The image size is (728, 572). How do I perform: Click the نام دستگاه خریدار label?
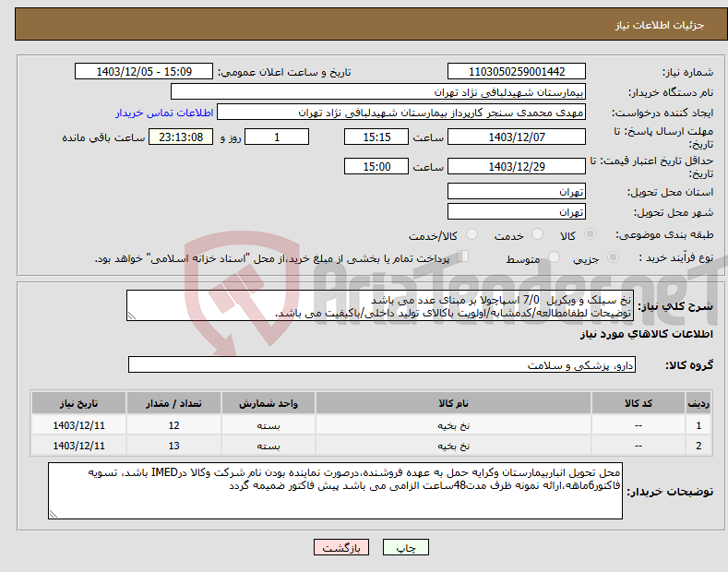point(671,92)
